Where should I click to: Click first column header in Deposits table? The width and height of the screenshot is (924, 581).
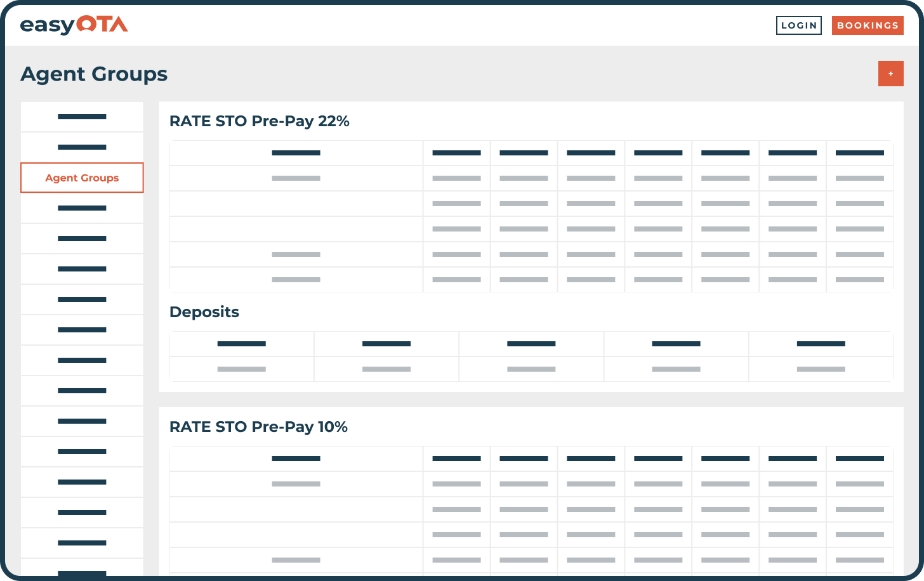(x=241, y=344)
